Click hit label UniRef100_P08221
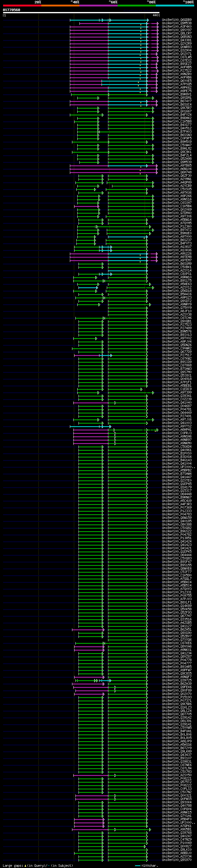Viewport: 197px width, 868px height. [177, 778]
